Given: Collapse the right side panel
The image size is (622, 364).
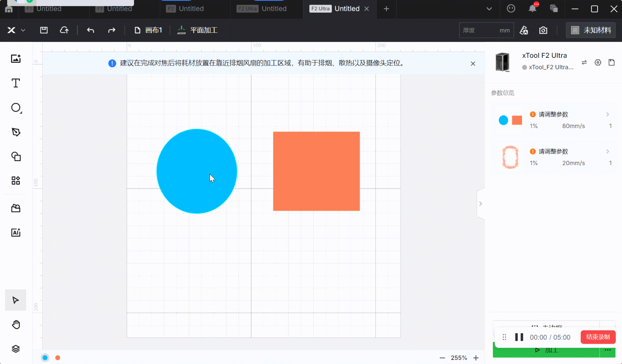Looking at the screenshot, I should [x=481, y=204].
